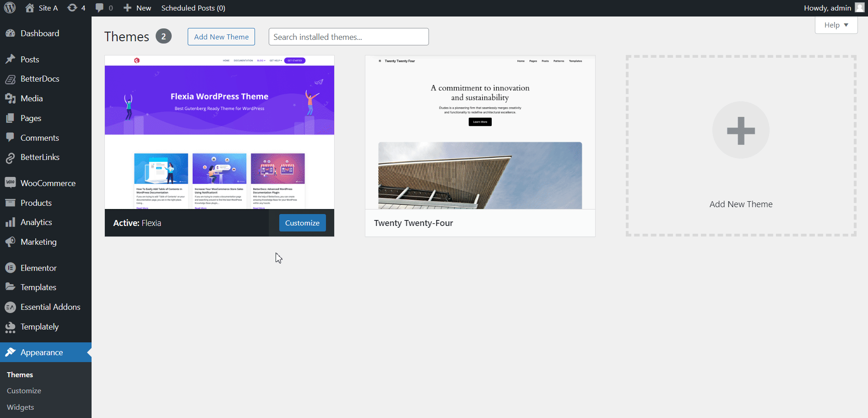
Task: Open Scheduled Posts from the admin bar
Action: [193, 7]
